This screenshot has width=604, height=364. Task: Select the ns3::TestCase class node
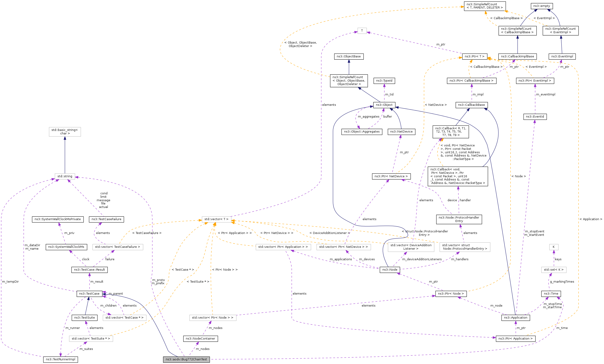coord(89,293)
